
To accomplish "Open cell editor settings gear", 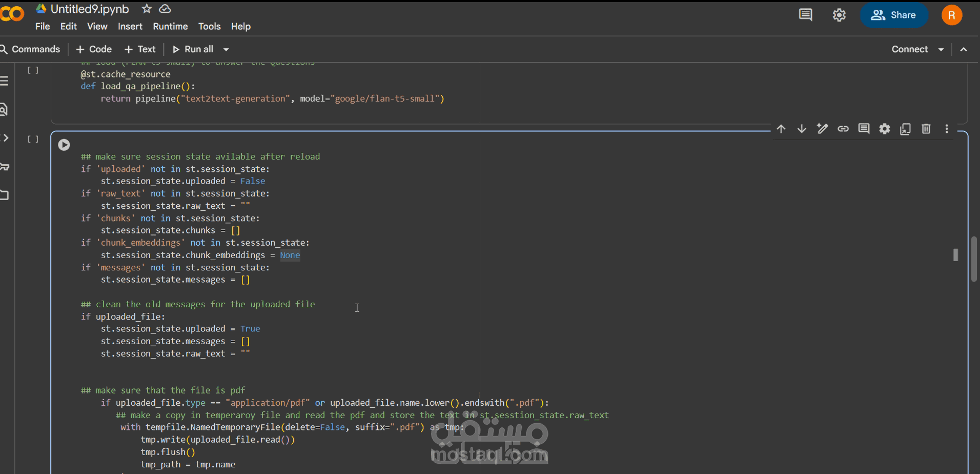I will point(885,129).
